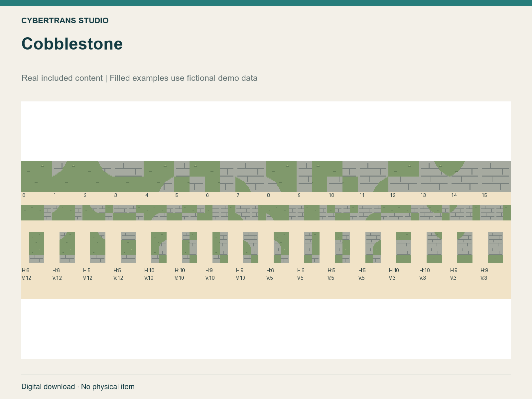
Task: Click the tile index label '0'
Action: [x=24, y=196]
